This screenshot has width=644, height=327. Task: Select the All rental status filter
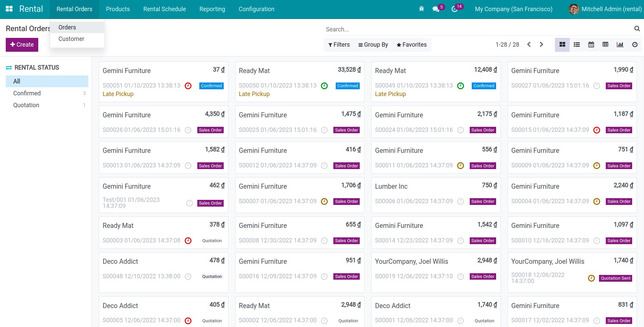(17, 81)
